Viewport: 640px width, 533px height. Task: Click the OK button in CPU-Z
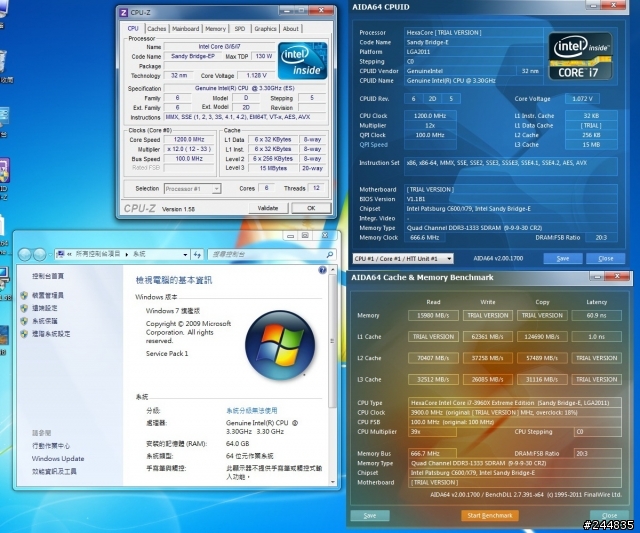[311, 208]
